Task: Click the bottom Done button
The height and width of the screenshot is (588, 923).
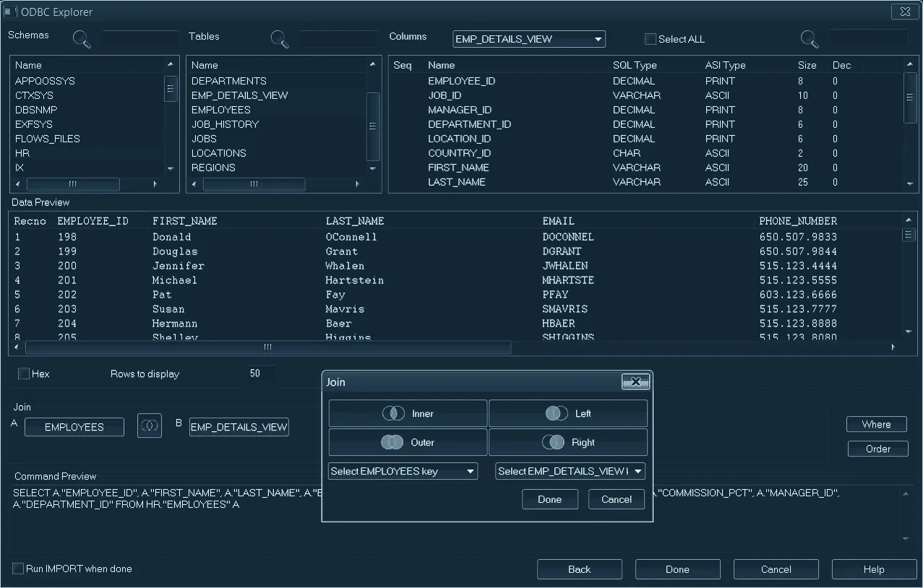Action: (x=677, y=569)
